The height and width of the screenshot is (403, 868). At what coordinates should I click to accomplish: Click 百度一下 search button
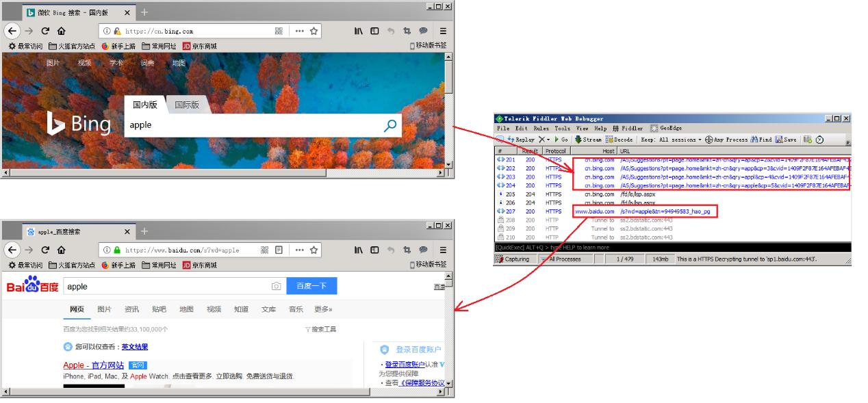[x=311, y=286]
